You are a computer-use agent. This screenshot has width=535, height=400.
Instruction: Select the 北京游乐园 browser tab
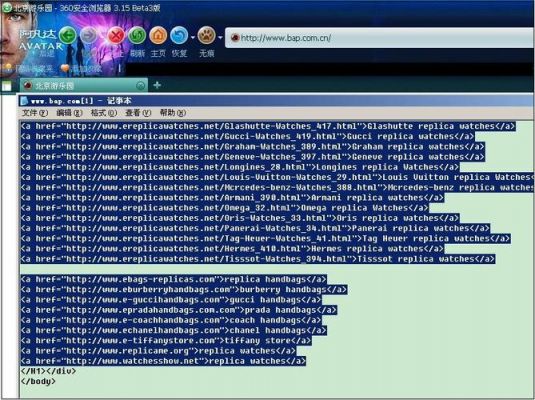(x=84, y=85)
